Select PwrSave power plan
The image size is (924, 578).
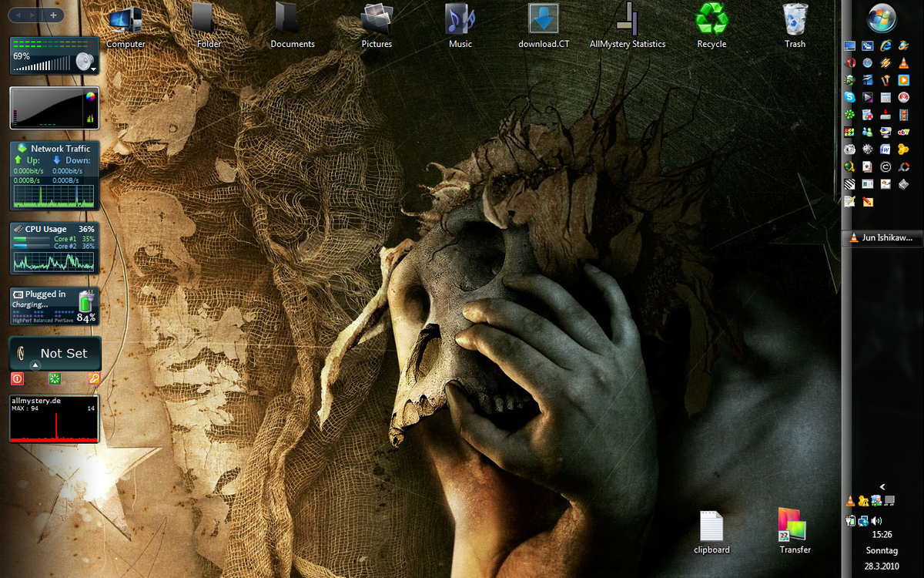(65, 320)
